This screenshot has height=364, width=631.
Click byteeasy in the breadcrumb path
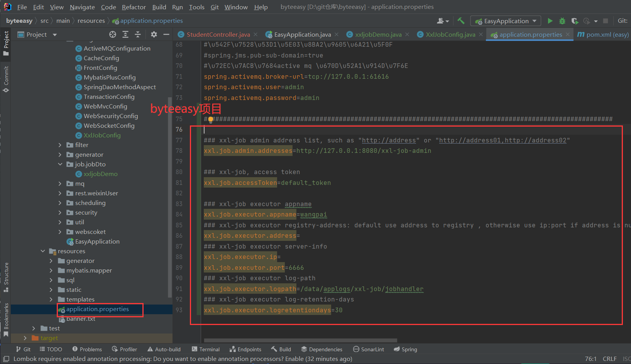click(19, 21)
